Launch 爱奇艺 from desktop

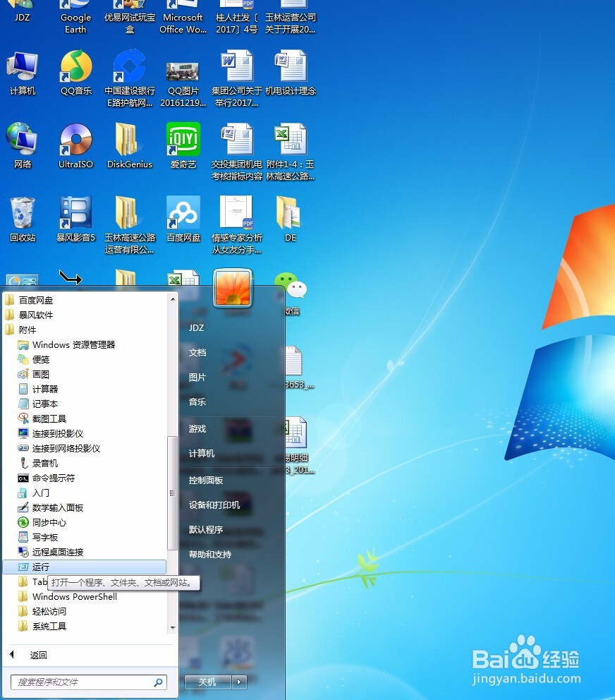point(183,147)
